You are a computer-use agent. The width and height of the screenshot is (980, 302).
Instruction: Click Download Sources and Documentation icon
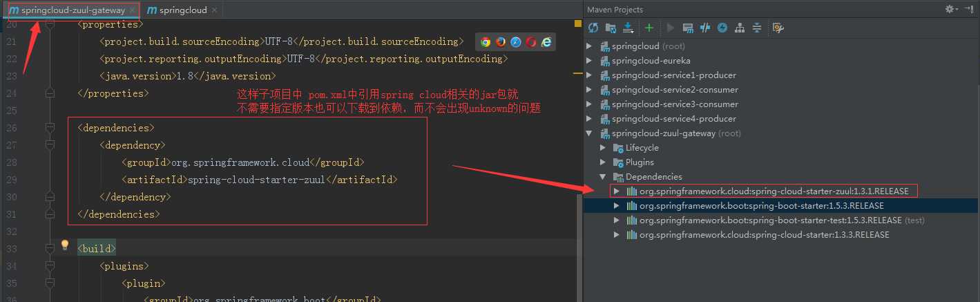(x=628, y=28)
